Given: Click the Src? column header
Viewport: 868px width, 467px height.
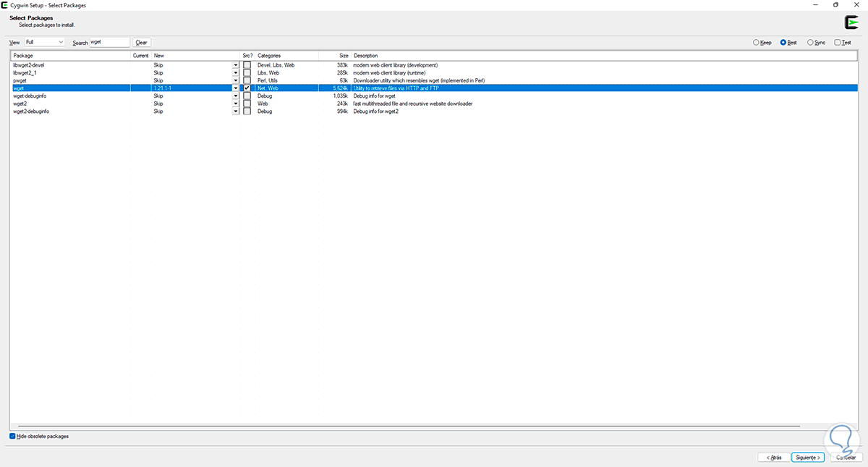Looking at the screenshot, I should coord(247,56).
